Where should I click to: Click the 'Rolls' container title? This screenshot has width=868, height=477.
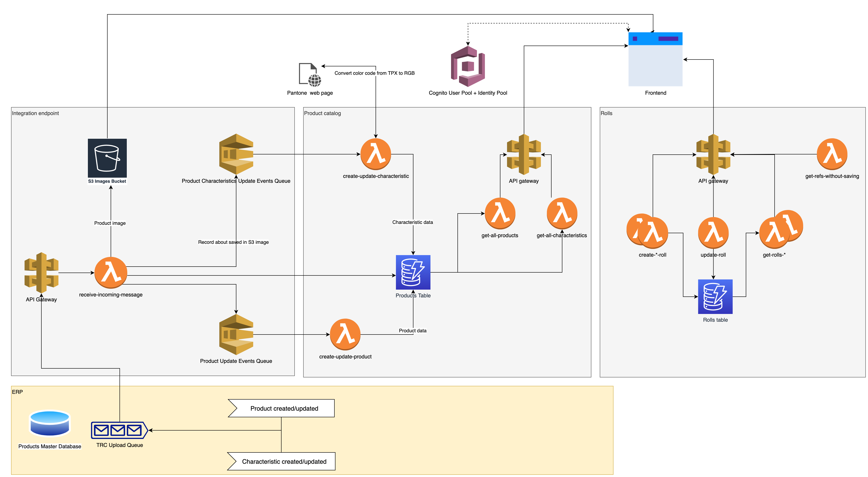pos(607,113)
